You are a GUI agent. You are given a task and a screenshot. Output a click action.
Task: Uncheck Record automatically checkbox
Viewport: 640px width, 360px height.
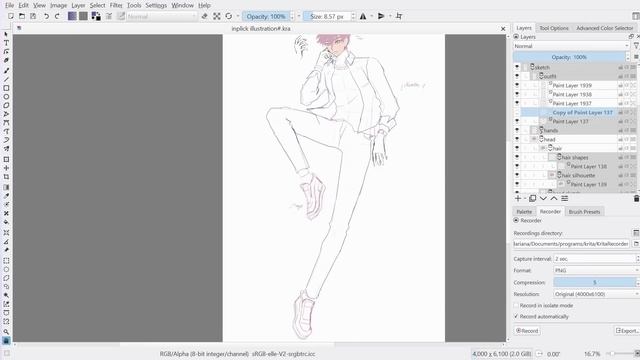516,316
